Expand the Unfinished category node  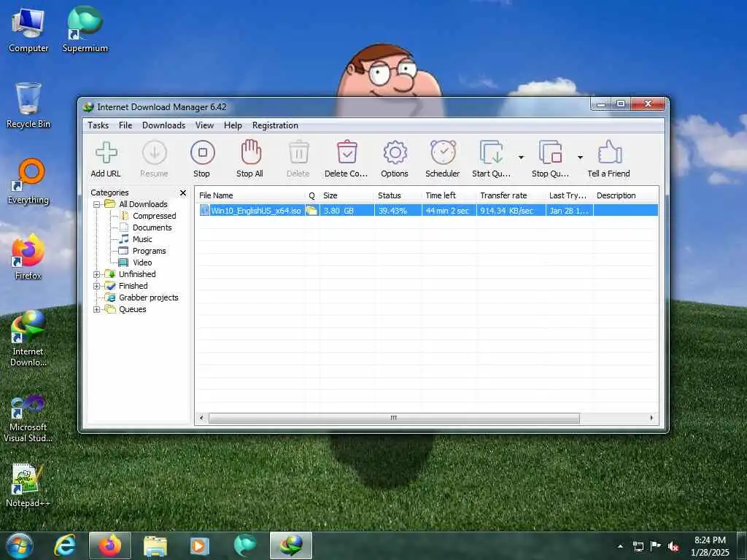coord(97,274)
